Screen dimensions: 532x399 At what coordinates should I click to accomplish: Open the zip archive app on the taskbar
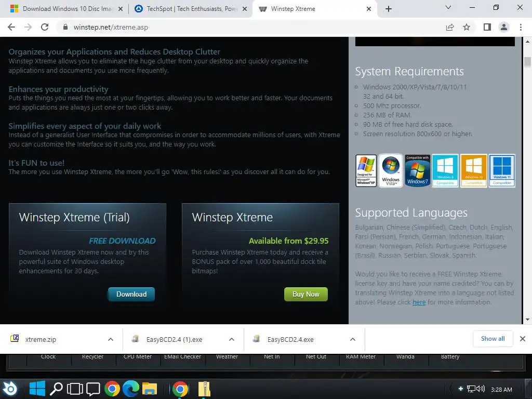(x=204, y=389)
